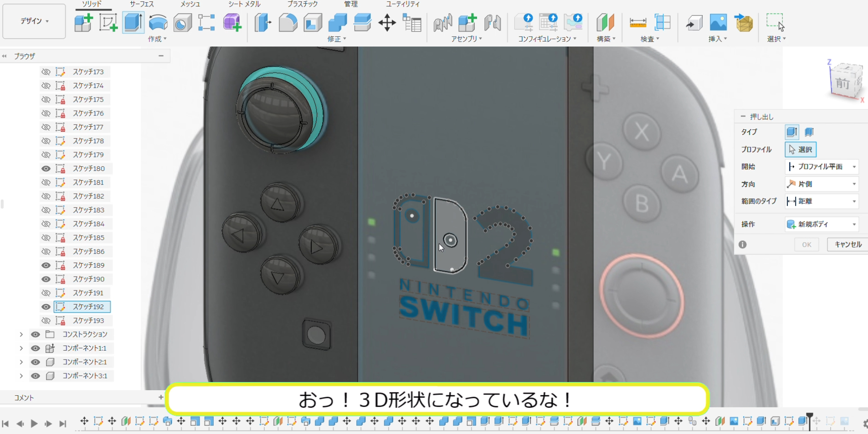Switch to the メッシュ tab
This screenshot has width=868, height=434.
point(190,4)
